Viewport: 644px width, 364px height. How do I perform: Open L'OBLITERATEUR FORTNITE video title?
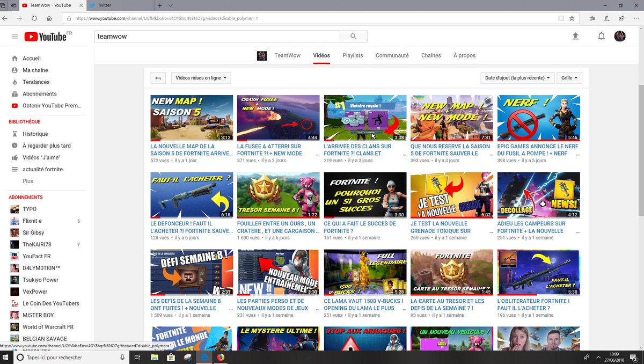pos(533,304)
